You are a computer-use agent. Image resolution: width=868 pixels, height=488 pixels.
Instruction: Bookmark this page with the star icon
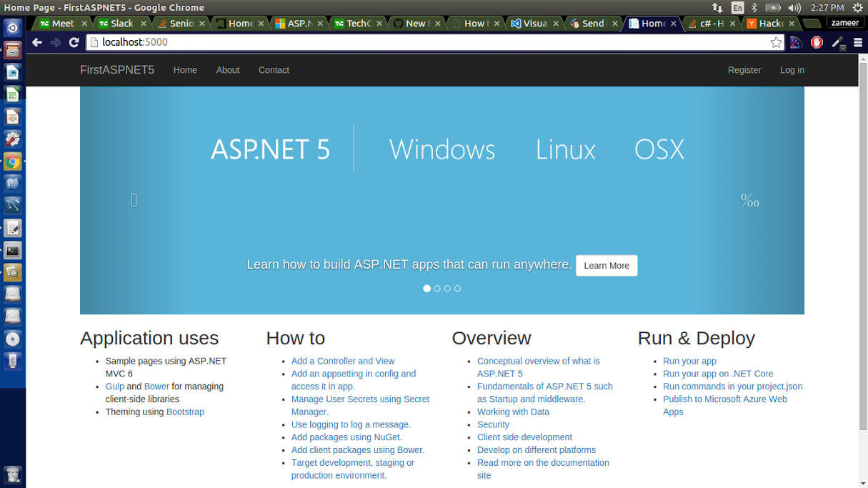coord(776,42)
